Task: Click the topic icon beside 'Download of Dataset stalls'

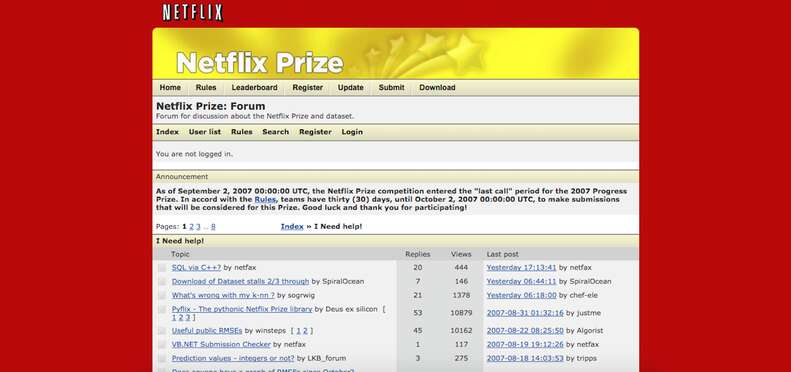Action: point(161,282)
